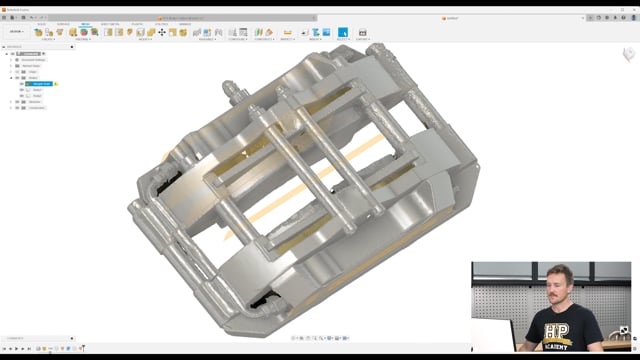640x360 pixels.
Task: Click the red-green Combine Face Groups icon
Action: (84, 32)
